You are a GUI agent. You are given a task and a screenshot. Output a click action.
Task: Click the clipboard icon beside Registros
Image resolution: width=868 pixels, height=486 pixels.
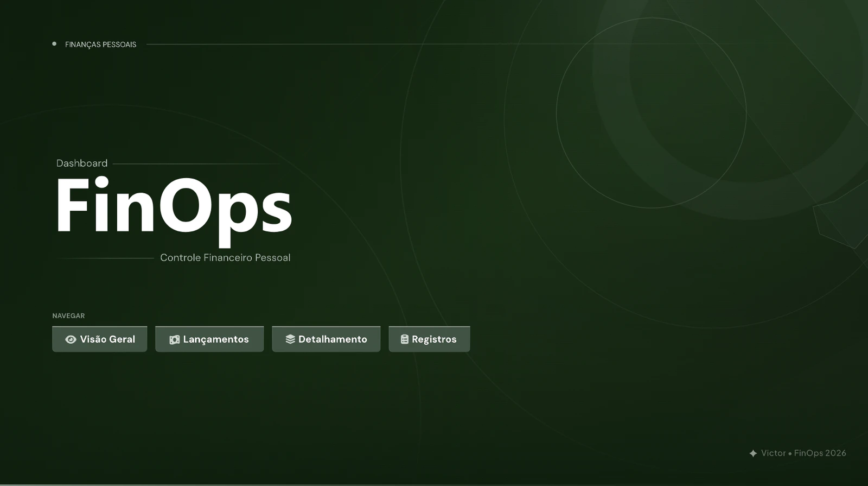click(405, 339)
